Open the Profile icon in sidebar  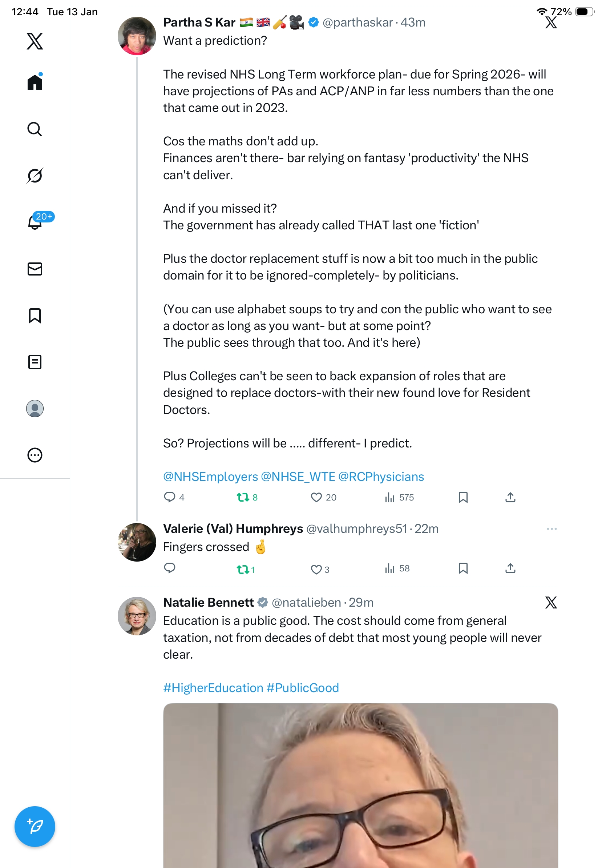tap(35, 408)
